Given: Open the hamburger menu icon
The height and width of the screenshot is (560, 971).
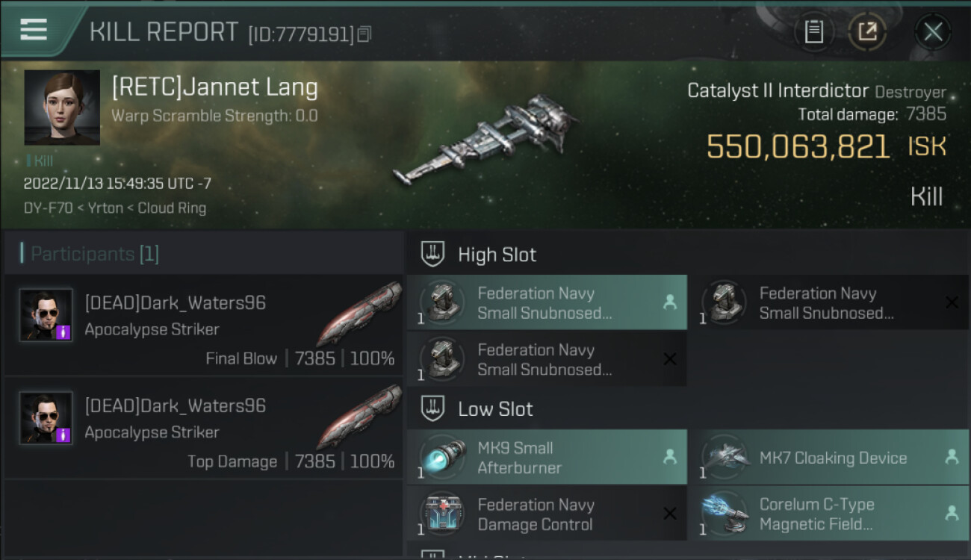Looking at the screenshot, I should click(34, 29).
